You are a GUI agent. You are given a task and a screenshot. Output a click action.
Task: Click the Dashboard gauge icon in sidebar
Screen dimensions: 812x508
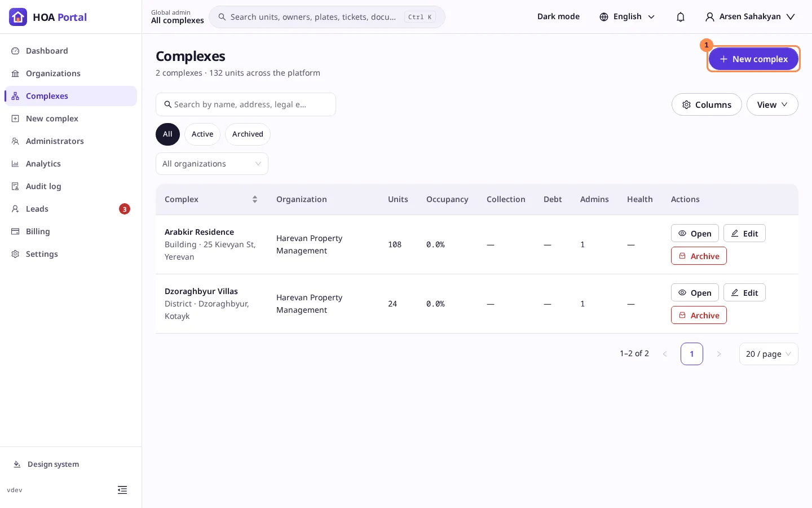15,51
